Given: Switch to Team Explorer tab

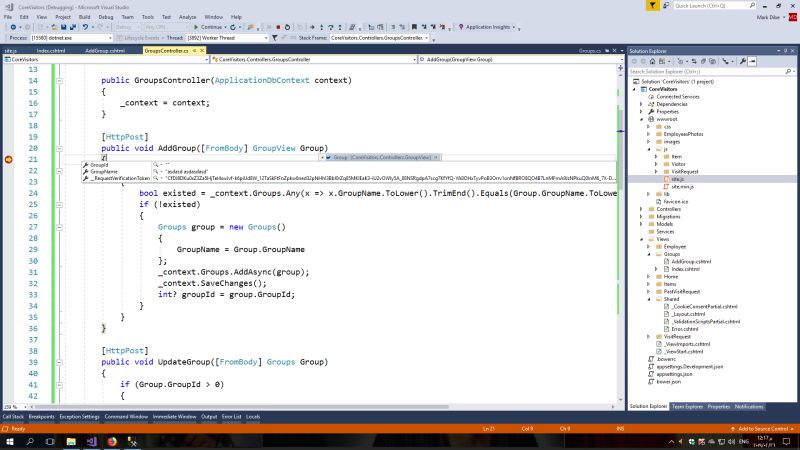Looking at the screenshot, I should 687,407.
